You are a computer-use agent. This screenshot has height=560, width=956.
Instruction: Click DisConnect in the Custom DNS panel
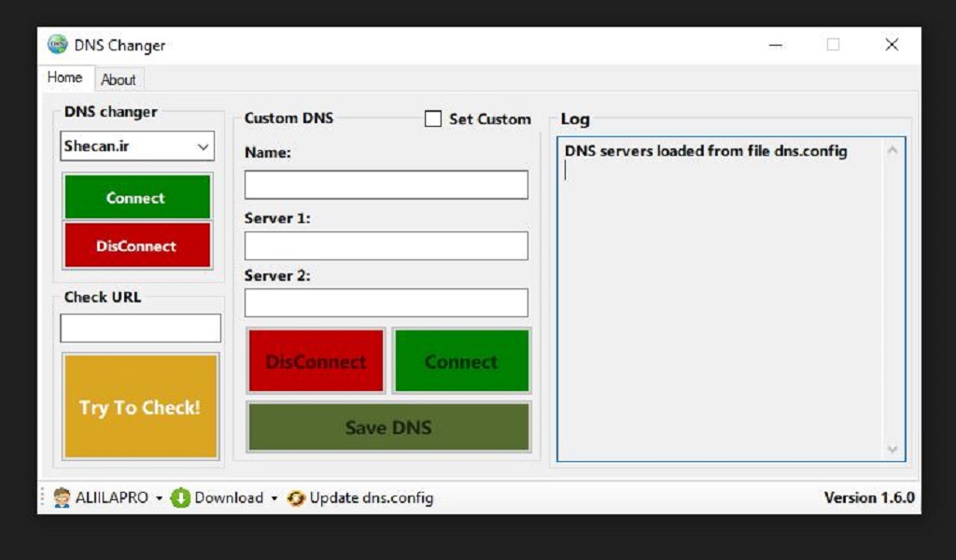pos(316,361)
